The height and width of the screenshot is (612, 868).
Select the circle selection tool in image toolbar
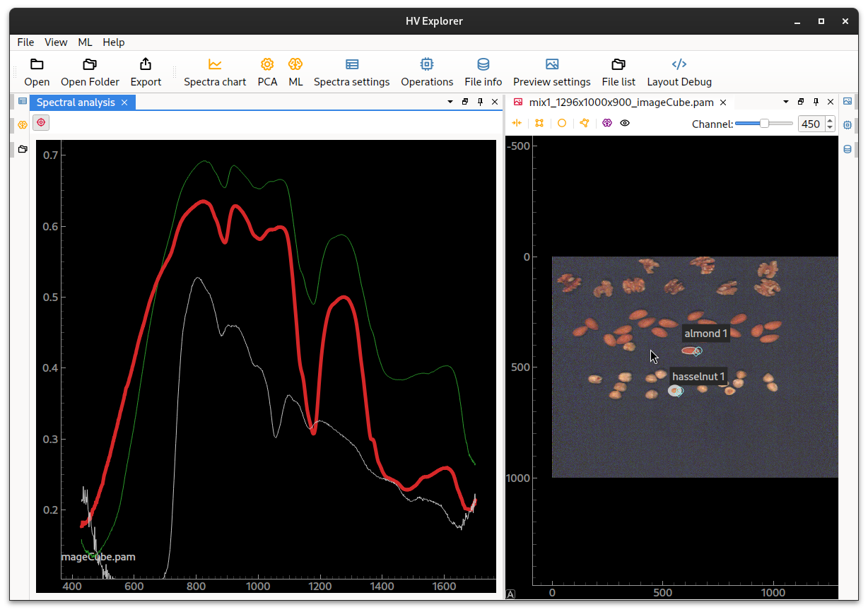(x=562, y=123)
